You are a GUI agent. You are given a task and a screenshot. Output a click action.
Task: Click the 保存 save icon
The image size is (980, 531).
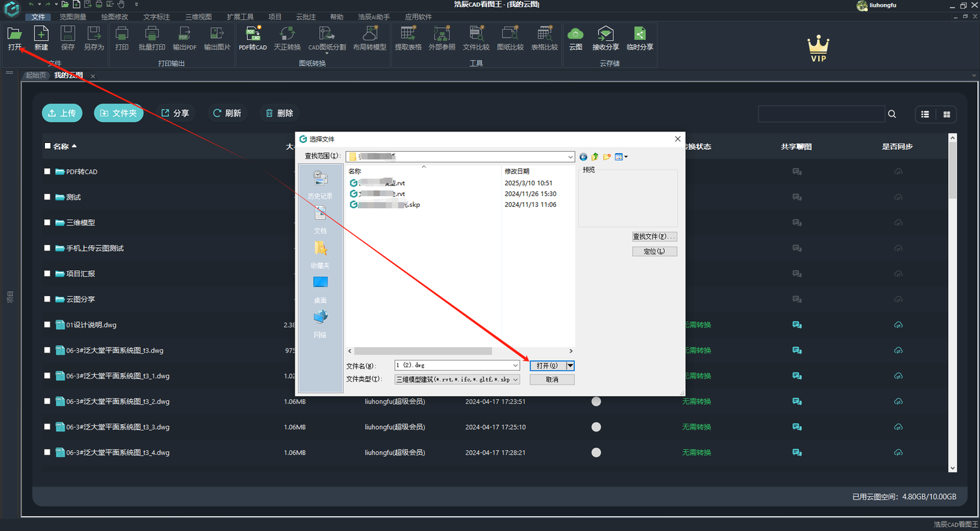[68, 38]
